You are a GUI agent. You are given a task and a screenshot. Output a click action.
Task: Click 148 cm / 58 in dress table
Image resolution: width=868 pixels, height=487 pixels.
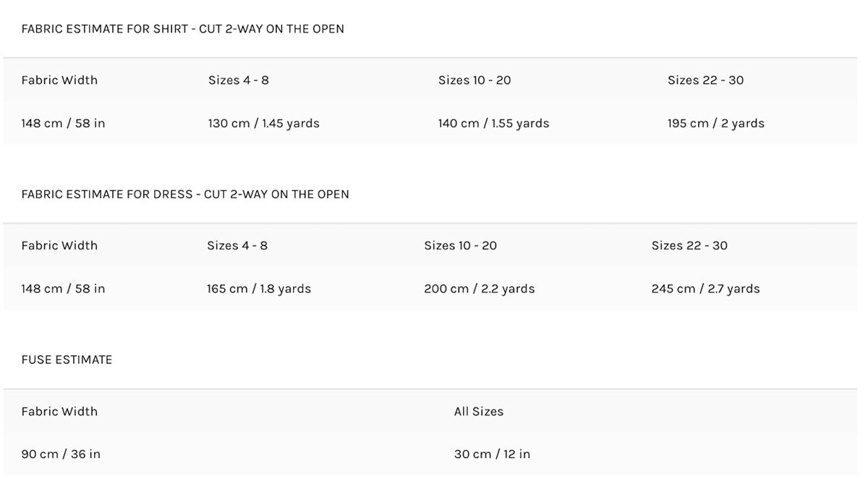pyautogui.click(x=63, y=289)
